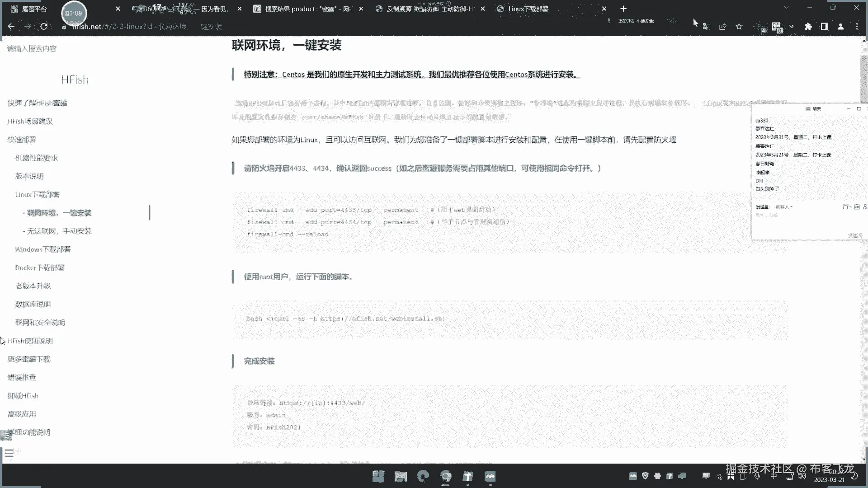Open the Docker下载部署 sidebar link
Screen dimensions: 868x488
tap(40, 267)
